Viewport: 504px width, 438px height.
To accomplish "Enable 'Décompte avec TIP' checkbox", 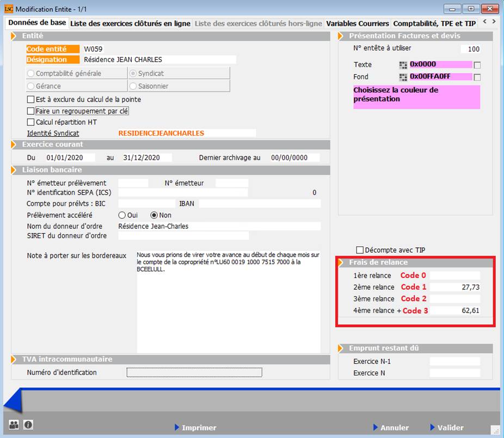I will click(x=360, y=250).
